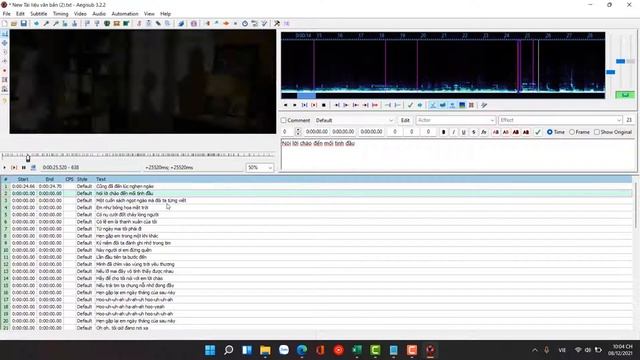Open the Help menu
The width and height of the screenshot is (640, 360).
point(165,14)
